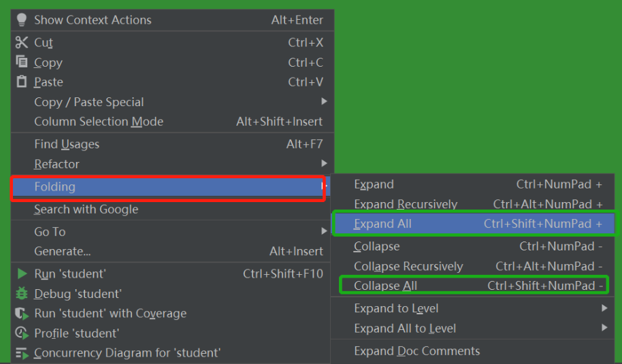The width and height of the screenshot is (622, 364).
Task: Open the Expand to Level submenu
Action: coord(604,308)
